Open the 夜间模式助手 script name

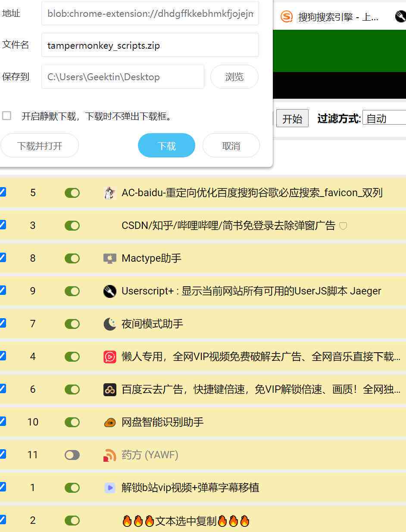(153, 324)
